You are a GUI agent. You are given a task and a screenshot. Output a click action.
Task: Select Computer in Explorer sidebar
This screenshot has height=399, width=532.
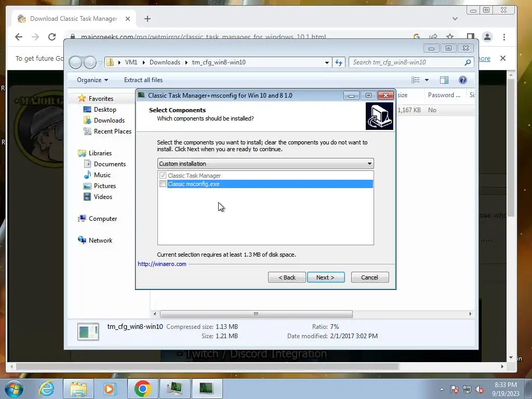[103, 219]
